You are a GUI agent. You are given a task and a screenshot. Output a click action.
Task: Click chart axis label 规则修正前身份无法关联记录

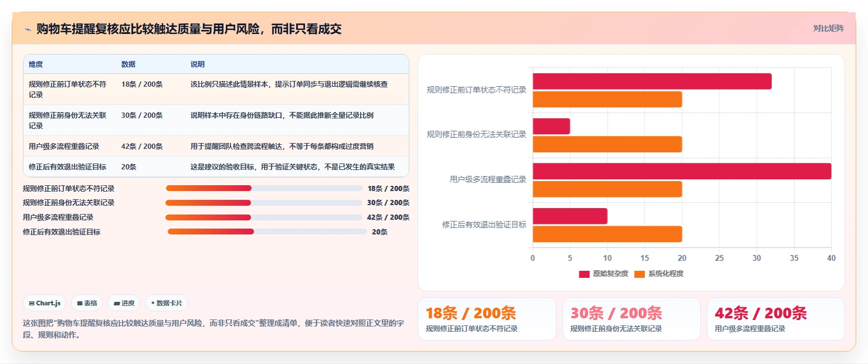[x=476, y=135]
